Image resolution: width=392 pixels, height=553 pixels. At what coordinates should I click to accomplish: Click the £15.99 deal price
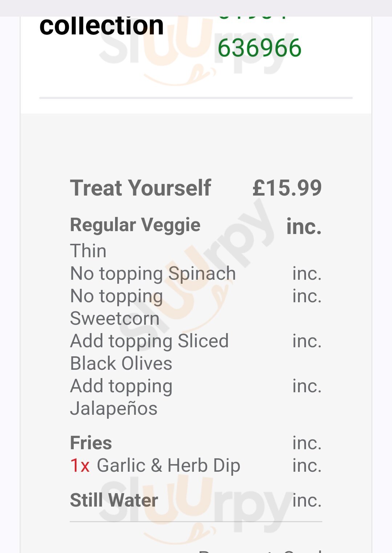pyautogui.click(x=287, y=188)
